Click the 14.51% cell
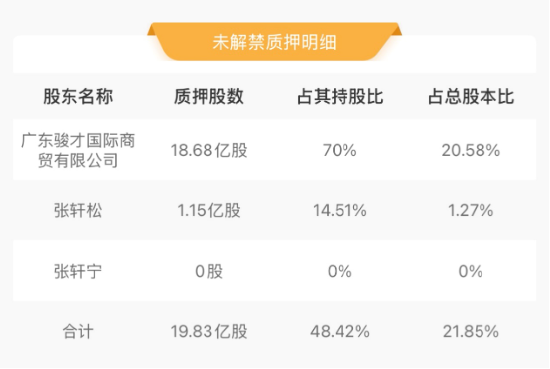Screen dimensions: 550x369 click(x=340, y=210)
